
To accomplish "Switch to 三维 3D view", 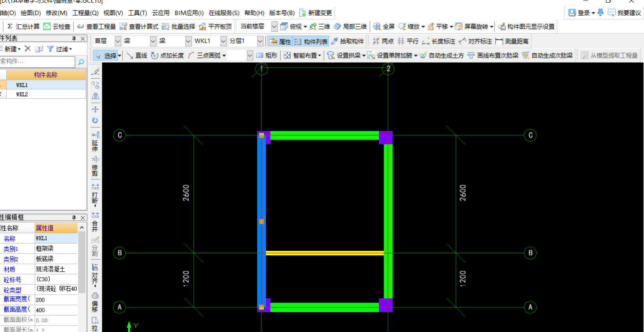I will coord(320,26).
